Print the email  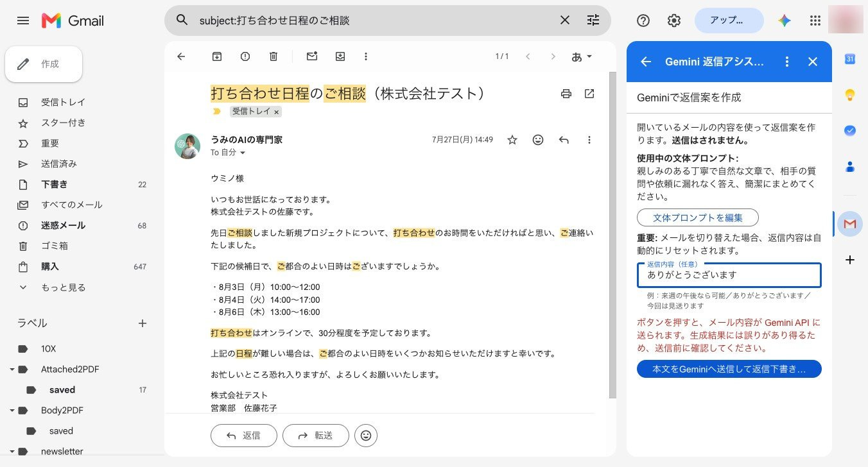click(566, 94)
